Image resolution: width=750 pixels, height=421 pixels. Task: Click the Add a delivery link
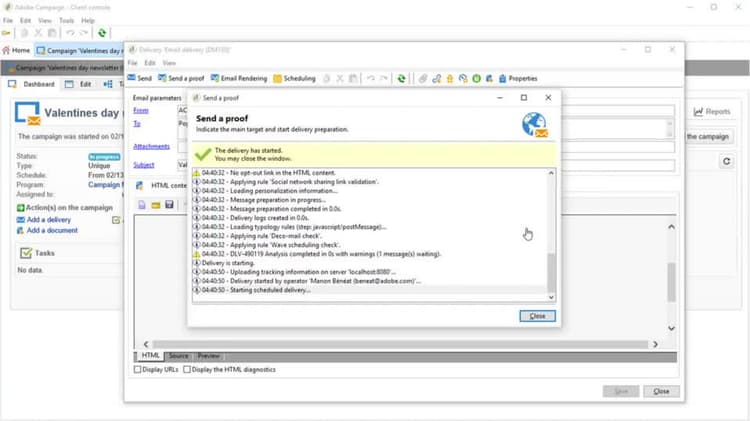(49, 220)
